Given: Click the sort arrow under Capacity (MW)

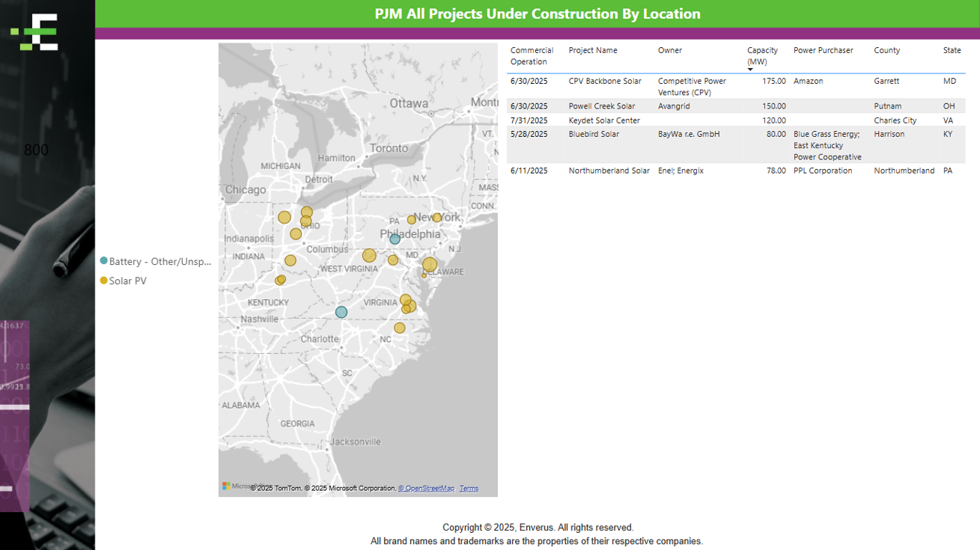Looking at the screenshot, I should pos(750,70).
